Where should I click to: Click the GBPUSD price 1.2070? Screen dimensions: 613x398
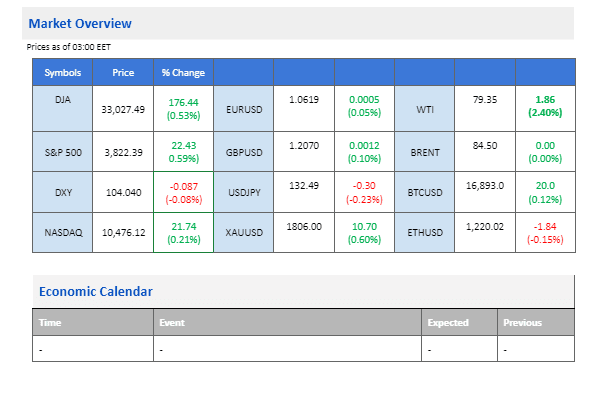click(304, 146)
